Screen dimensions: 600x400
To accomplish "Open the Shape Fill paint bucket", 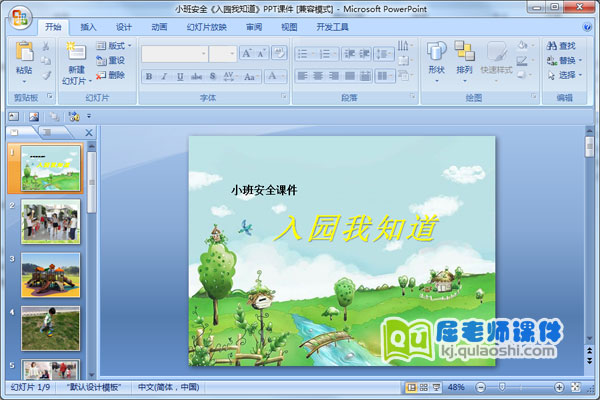I will click(x=524, y=46).
